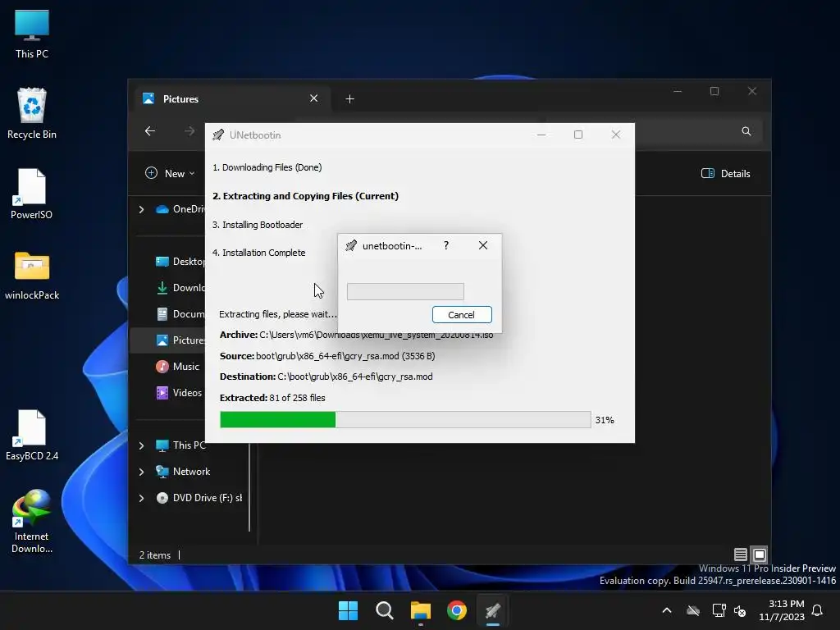Open This PC desktop icon
Image resolution: width=840 pixels, height=630 pixels.
tap(32, 34)
